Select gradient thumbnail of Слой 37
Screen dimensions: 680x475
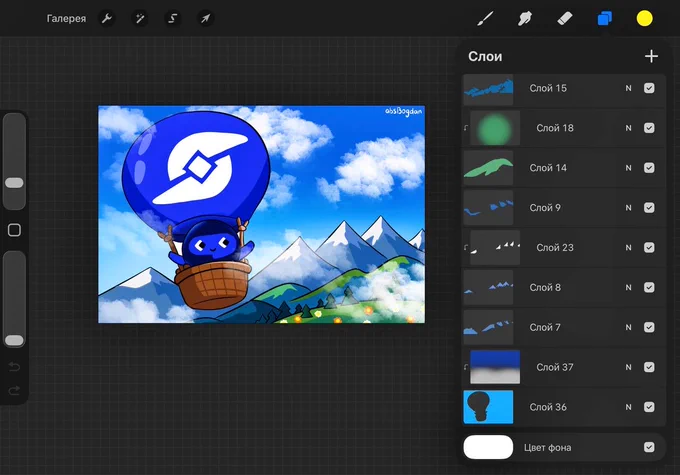point(495,367)
